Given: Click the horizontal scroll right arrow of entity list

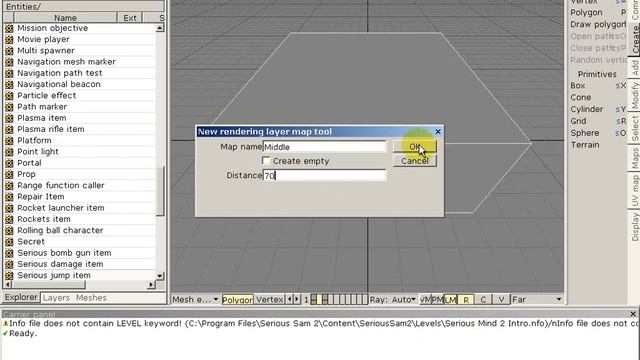Looking at the screenshot, I should pos(151,284).
